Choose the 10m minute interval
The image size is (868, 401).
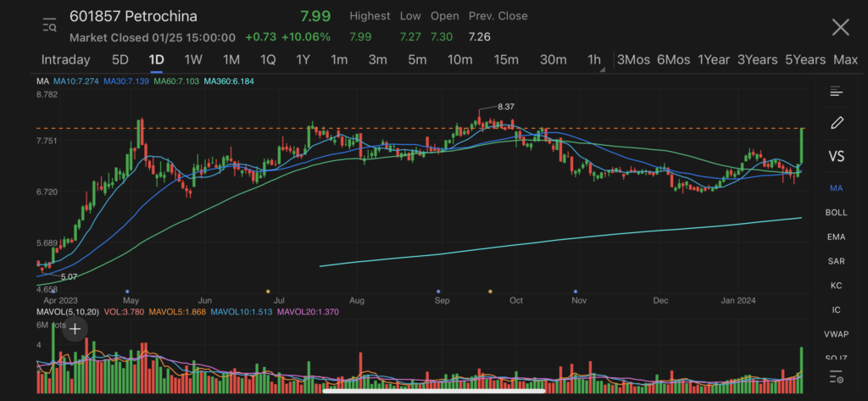pos(459,60)
